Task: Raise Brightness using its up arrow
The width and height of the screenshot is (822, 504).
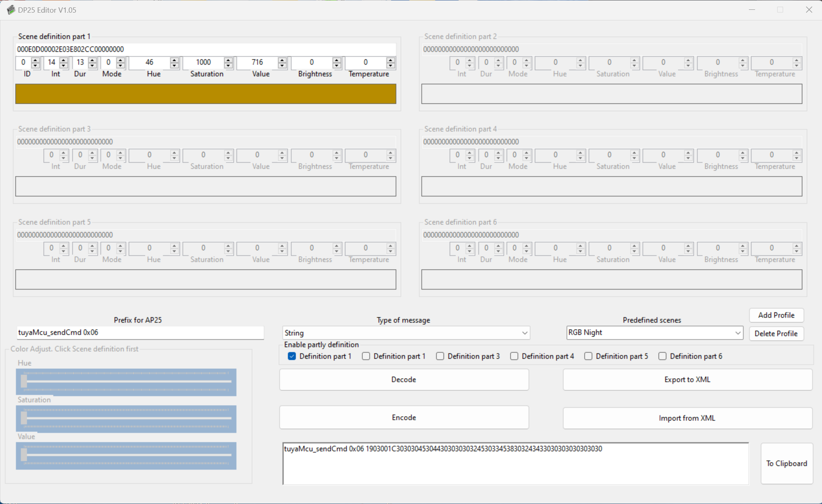Action: tap(336, 60)
